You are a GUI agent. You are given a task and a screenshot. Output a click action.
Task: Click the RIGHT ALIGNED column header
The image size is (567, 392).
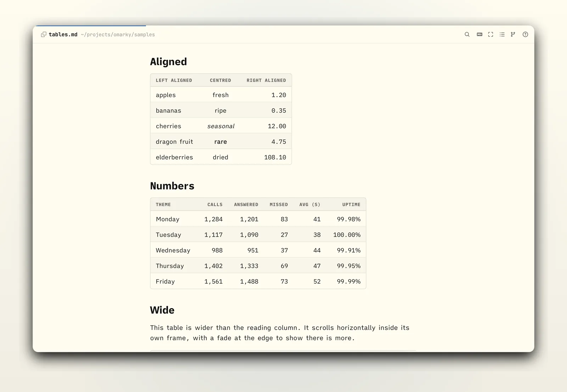[x=266, y=80]
